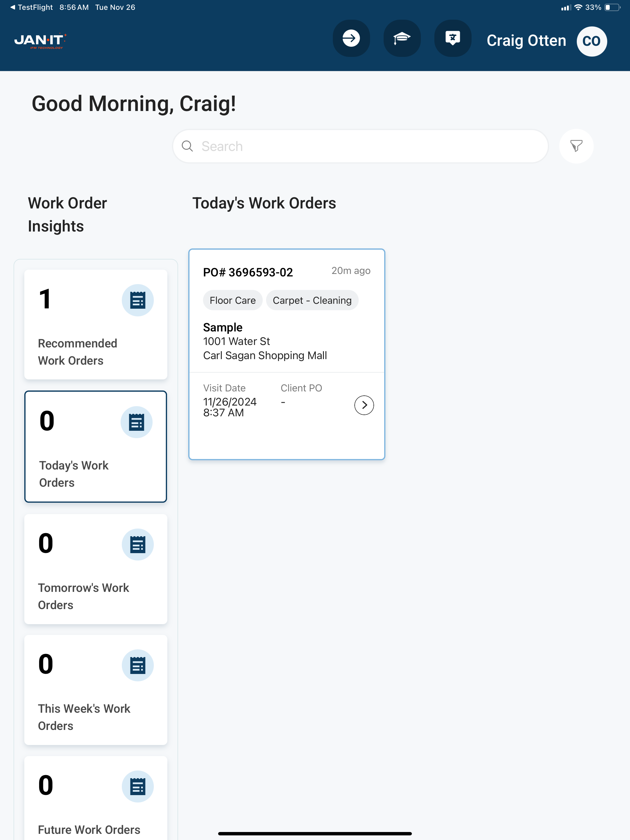The width and height of the screenshot is (630, 840).
Task: Tap the Recommended Work Orders list icon
Action: pos(138,300)
